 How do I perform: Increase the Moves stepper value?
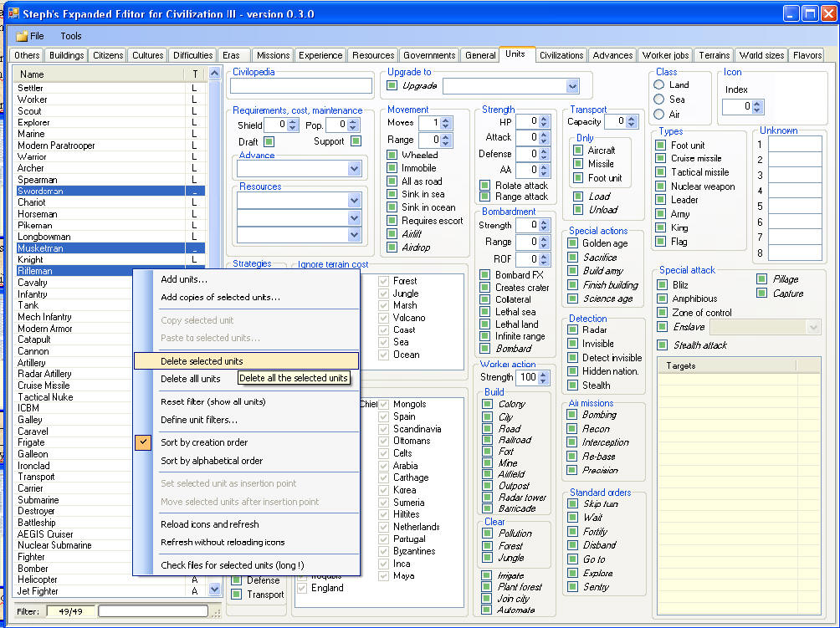pyautogui.click(x=446, y=120)
